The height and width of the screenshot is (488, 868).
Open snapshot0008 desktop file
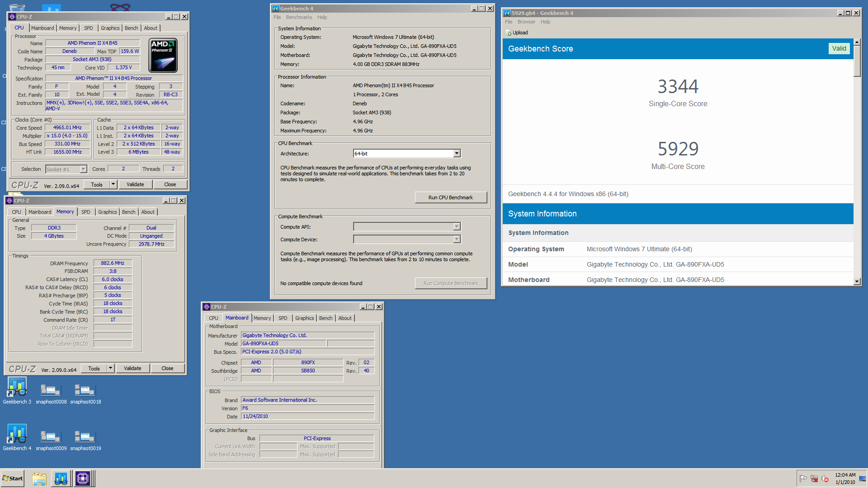51,393
